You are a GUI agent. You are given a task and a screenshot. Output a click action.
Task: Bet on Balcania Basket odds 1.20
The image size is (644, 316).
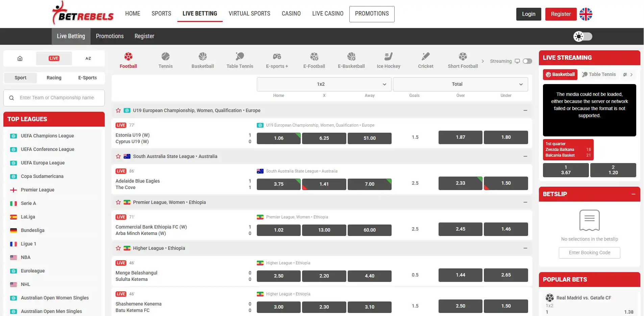coord(613,170)
